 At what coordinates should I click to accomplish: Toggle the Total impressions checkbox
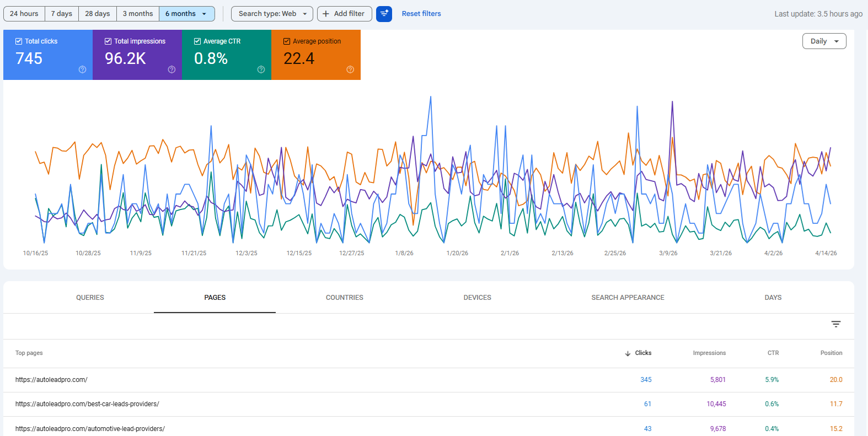tap(108, 41)
